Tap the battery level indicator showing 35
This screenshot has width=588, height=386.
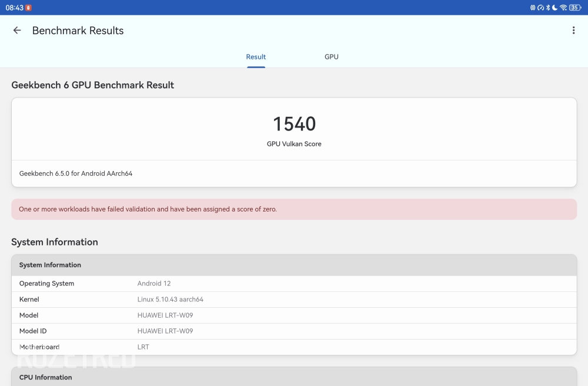(x=574, y=8)
